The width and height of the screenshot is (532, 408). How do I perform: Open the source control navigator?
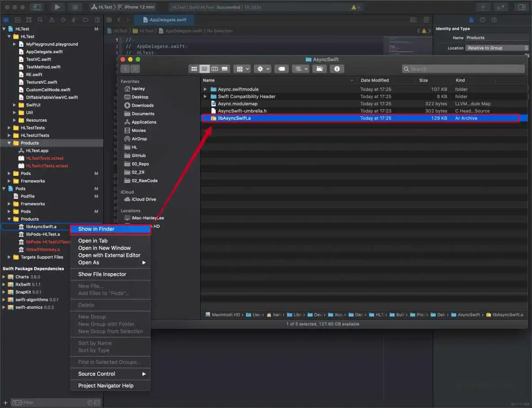18,20
